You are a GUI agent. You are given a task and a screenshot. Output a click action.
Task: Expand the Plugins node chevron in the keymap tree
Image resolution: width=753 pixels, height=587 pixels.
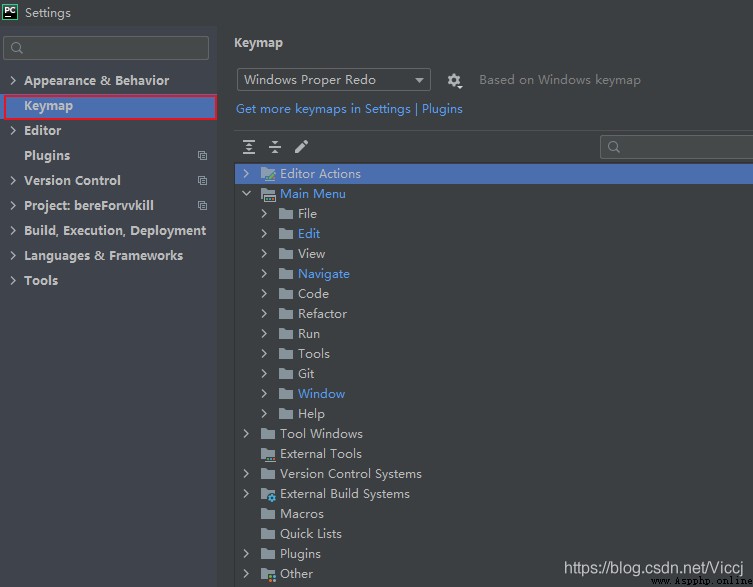coord(246,553)
